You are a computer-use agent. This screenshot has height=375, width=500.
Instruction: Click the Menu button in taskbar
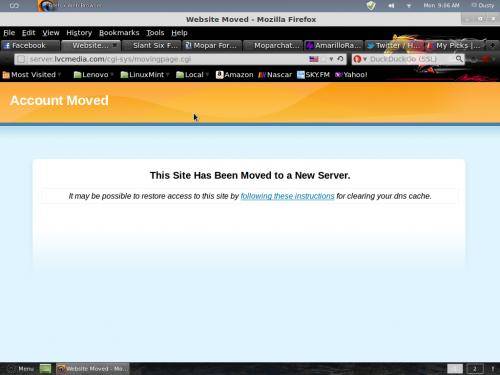[21, 369]
